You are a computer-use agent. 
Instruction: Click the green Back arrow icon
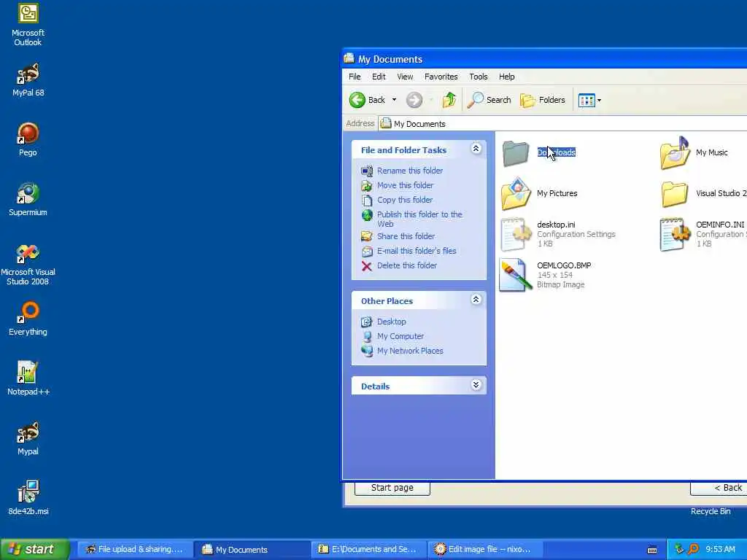coord(357,100)
